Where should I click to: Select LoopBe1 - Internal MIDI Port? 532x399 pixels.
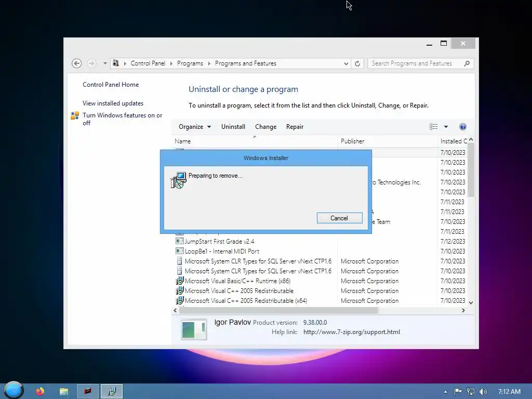pyautogui.click(x=222, y=251)
